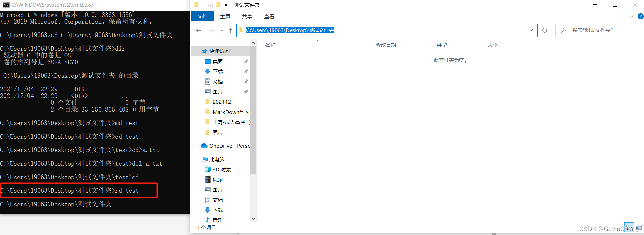The width and height of the screenshot is (644, 235).
Task: Open 下载 under This PC
Action: tap(218, 210)
